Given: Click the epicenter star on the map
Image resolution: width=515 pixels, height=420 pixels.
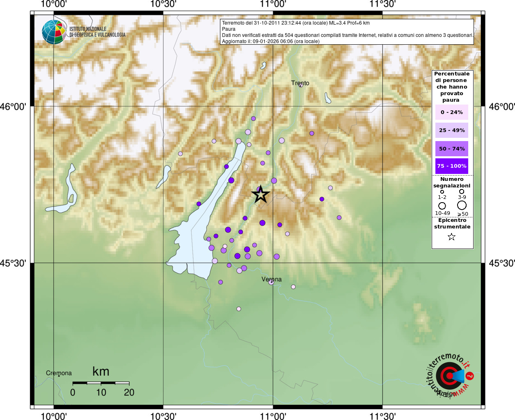Looking at the screenshot, I should 261,194.
